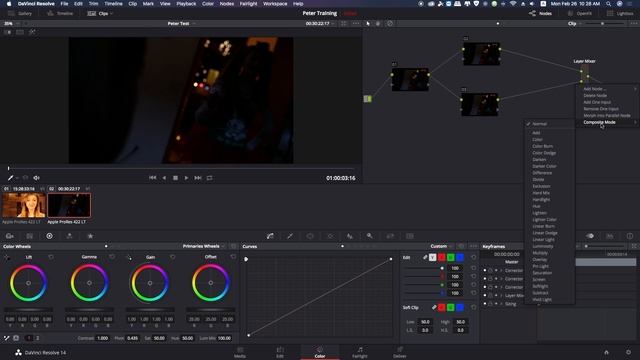The width and height of the screenshot is (640, 360).
Task: Select the green curve channel swatch
Action: [451, 258]
